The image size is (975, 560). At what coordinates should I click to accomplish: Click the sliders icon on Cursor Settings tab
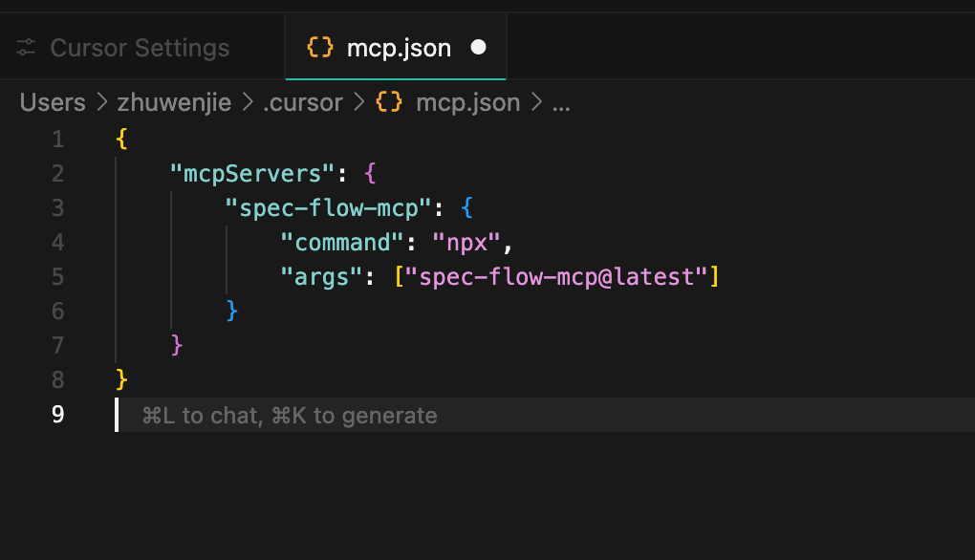tap(26, 48)
